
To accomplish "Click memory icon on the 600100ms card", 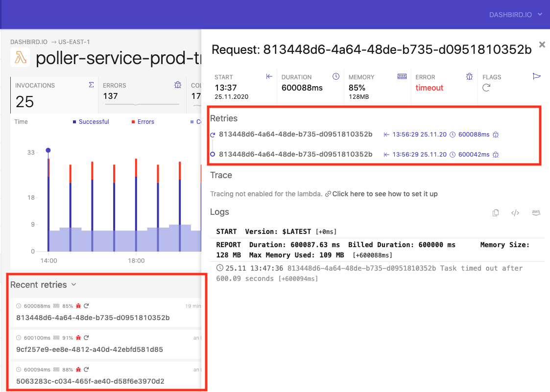I will (56, 338).
